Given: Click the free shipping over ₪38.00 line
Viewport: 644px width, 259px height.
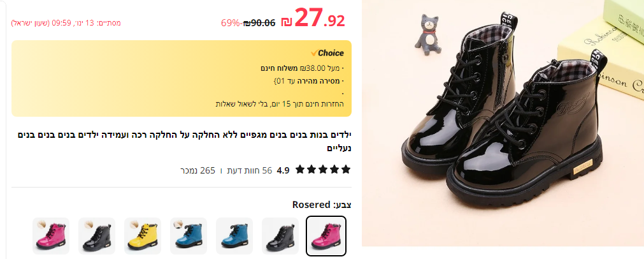Looking at the screenshot, I should tap(302, 68).
